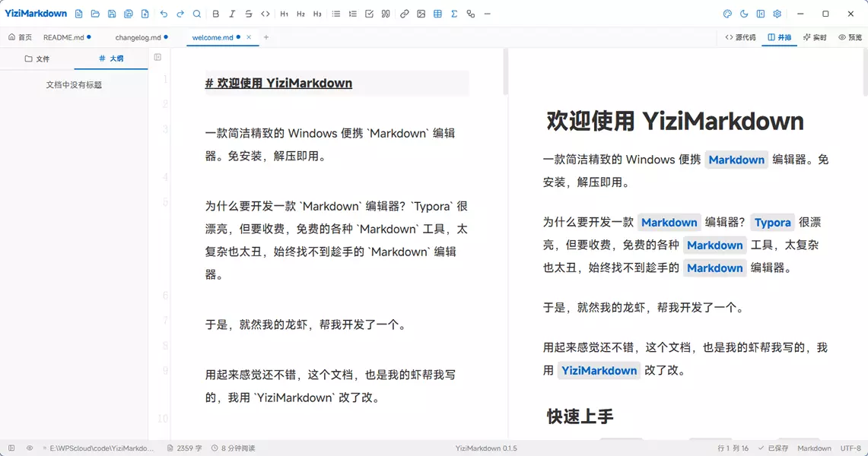Click the icon above the editor line numbers
The width and height of the screenshot is (868, 456).
pyautogui.click(x=157, y=57)
